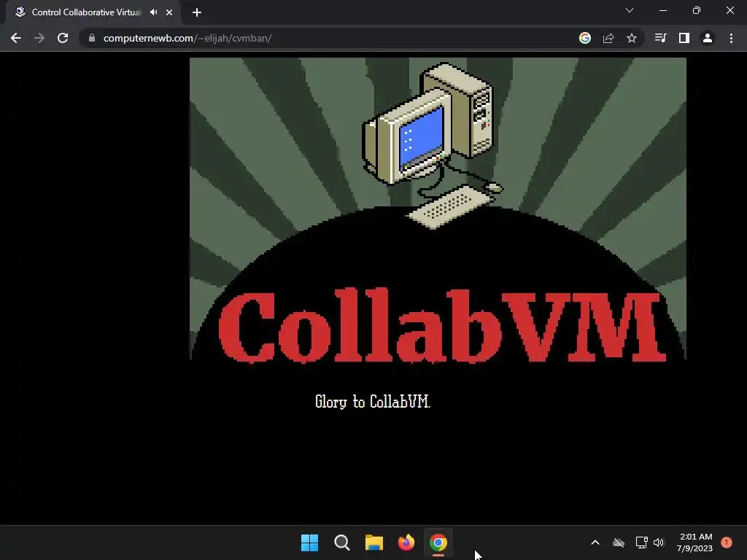This screenshot has width=747, height=560.
Task: Click the forward navigation arrow
Action: point(39,38)
